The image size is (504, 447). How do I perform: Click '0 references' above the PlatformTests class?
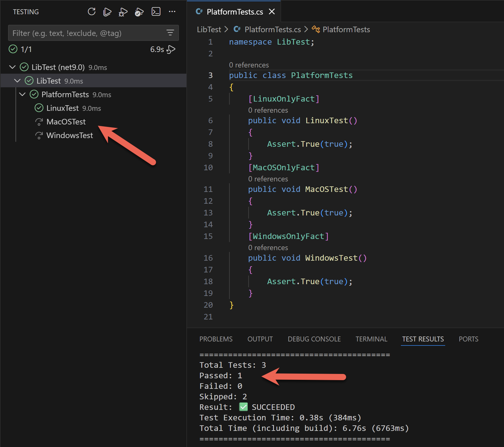pos(249,65)
